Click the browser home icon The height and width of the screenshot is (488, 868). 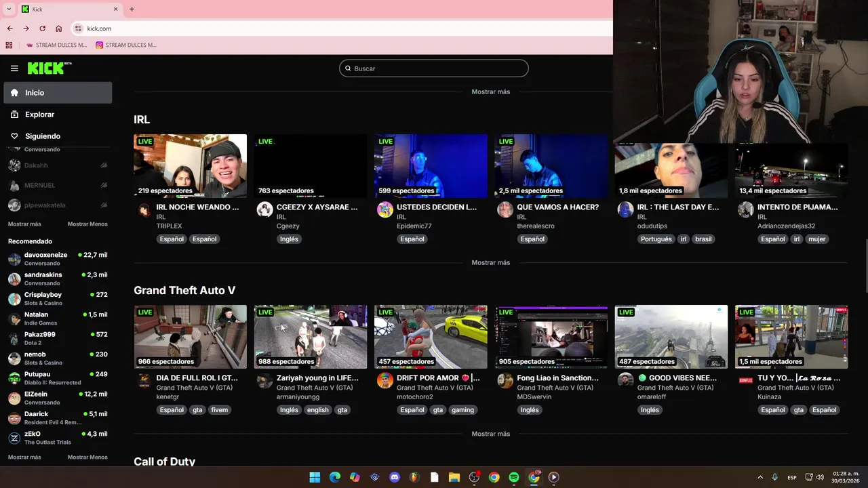pyautogui.click(x=58, y=28)
